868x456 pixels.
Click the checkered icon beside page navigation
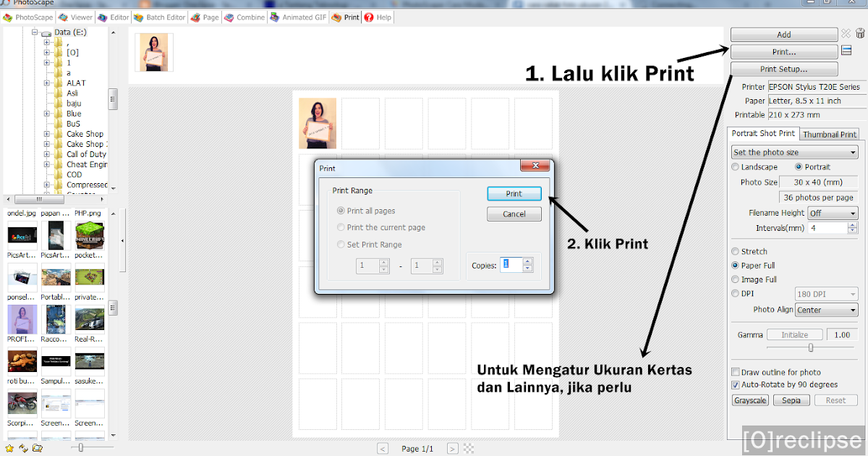(x=469, y=449)
